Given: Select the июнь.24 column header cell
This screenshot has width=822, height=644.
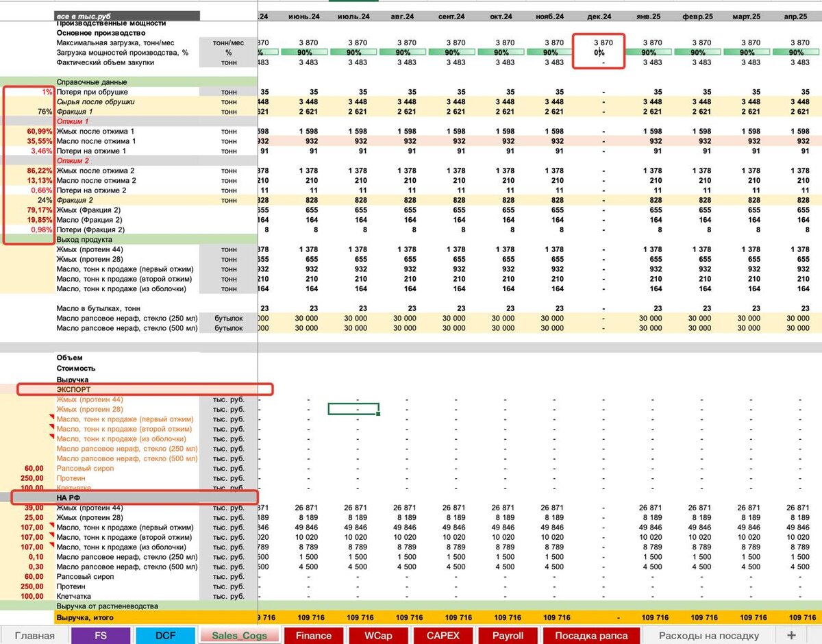Looking at the screenshot, I should (304, 16).
